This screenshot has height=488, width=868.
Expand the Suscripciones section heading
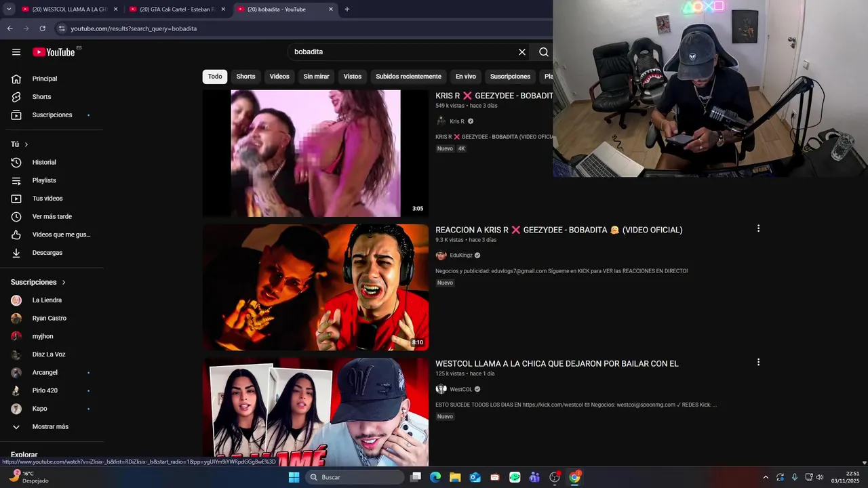coord(39,282)
